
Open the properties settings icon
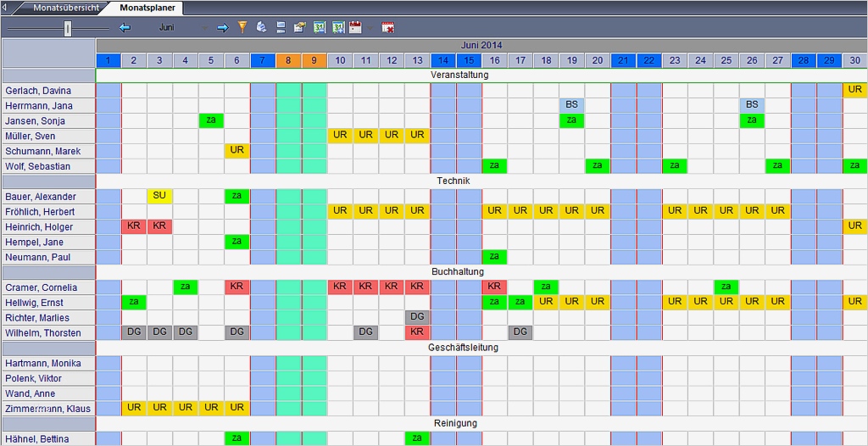299,27
